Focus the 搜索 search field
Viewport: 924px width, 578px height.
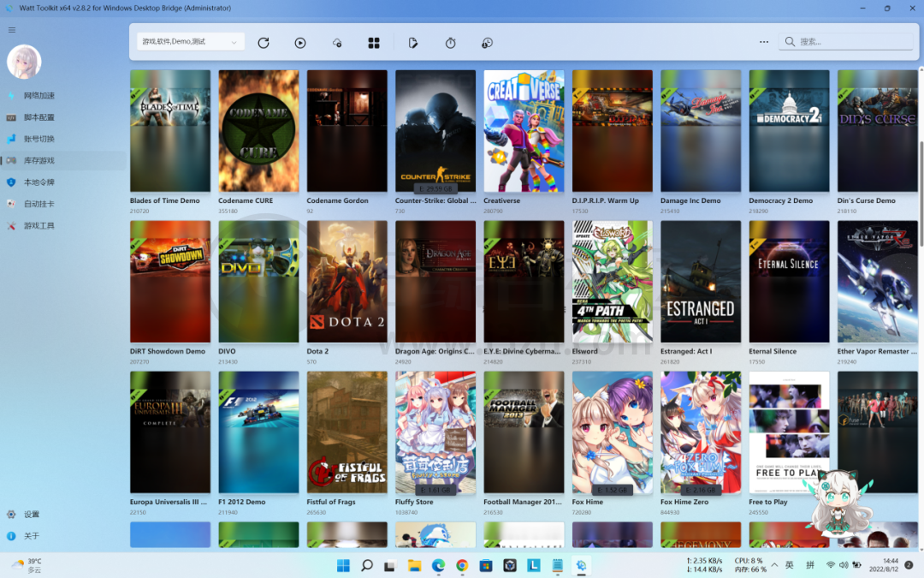coord(845,41)
